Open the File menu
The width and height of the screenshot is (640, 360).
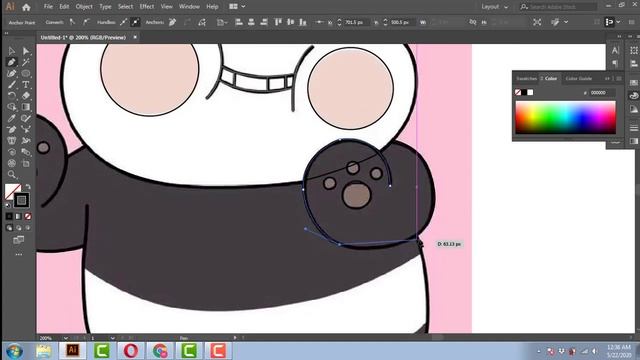click(48, 7)
